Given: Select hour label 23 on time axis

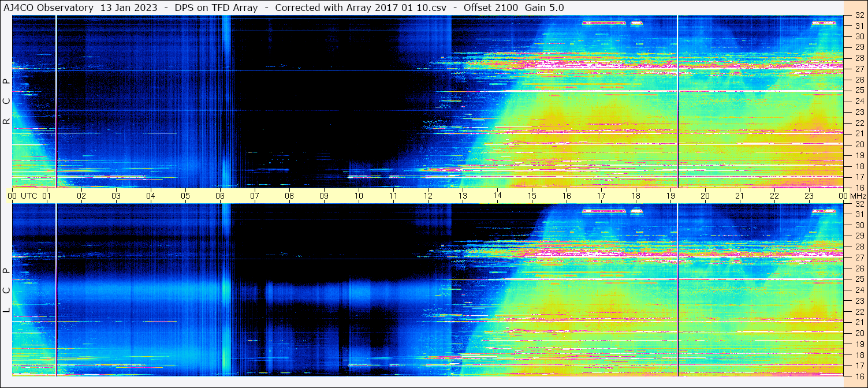Looking at the screenshot, I should (809, 196).
